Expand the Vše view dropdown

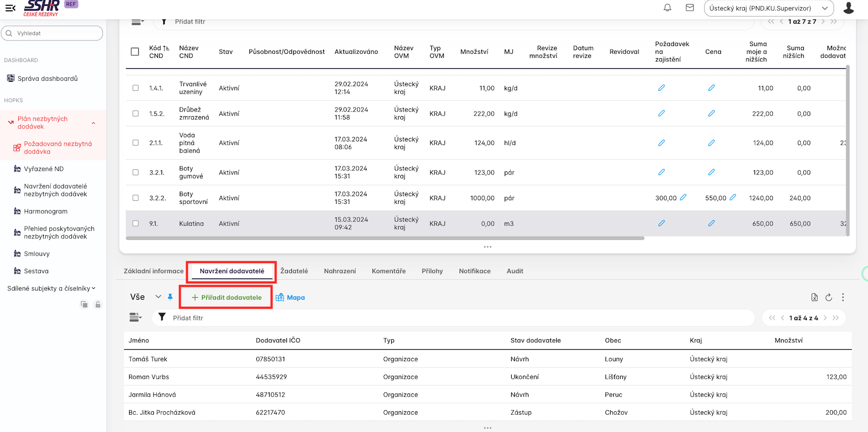pos(158,297)
